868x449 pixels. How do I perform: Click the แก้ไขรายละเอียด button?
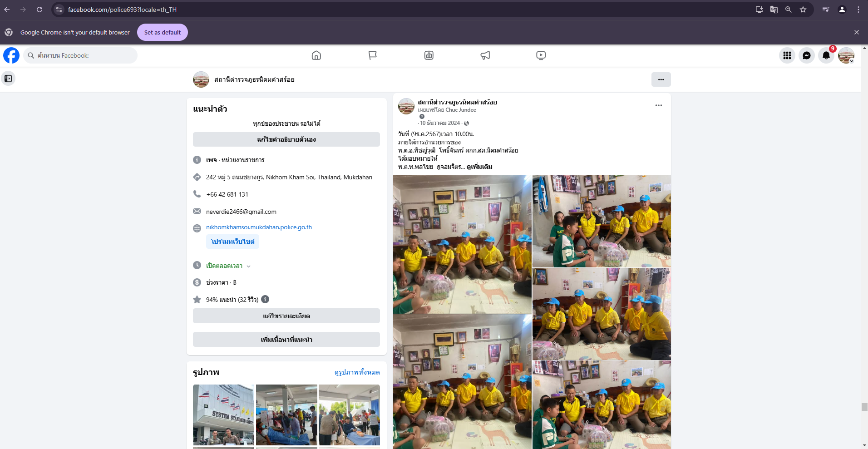point(286,316)
